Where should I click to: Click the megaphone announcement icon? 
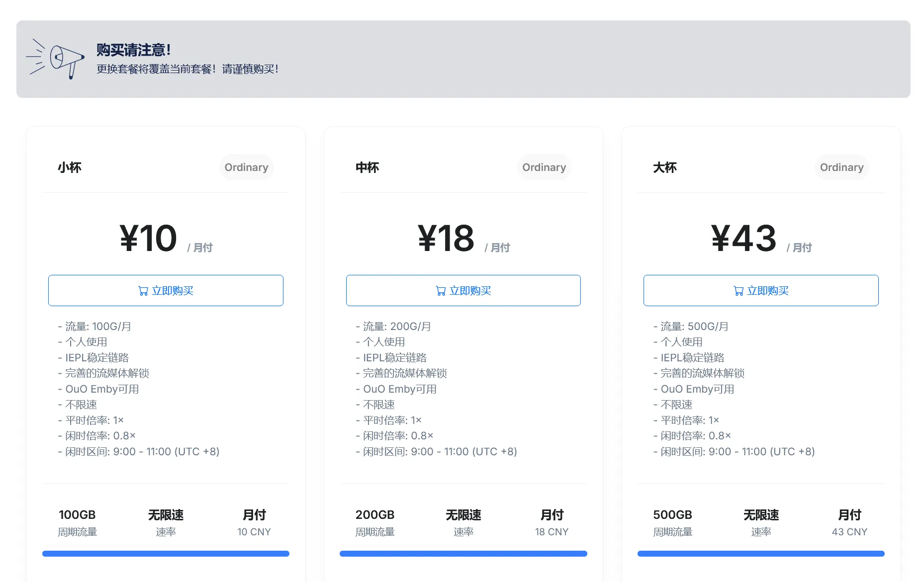[x=57, y=60]
